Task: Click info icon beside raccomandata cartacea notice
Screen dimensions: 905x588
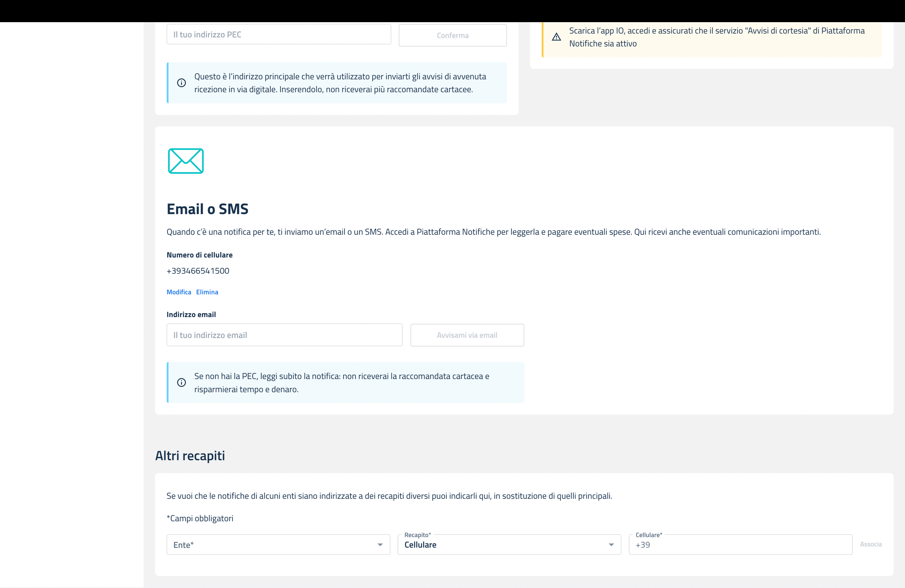Action: pos(181,382)
